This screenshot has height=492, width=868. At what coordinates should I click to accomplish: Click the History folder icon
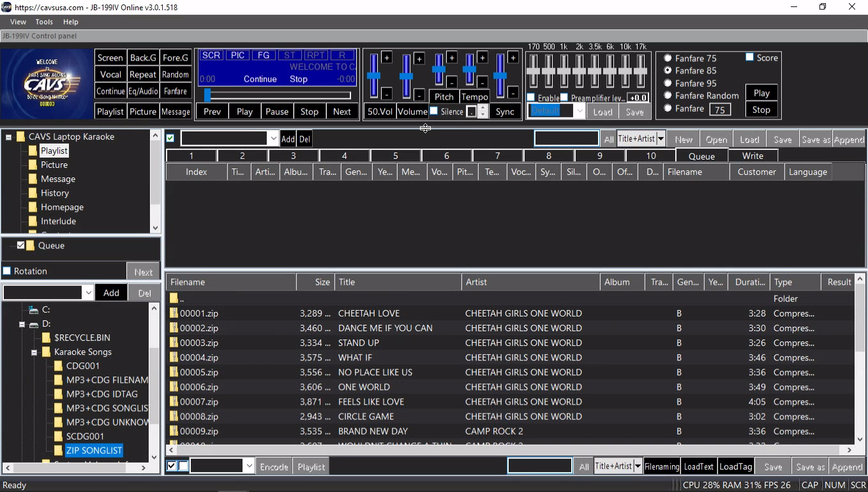tap(33, 193)
